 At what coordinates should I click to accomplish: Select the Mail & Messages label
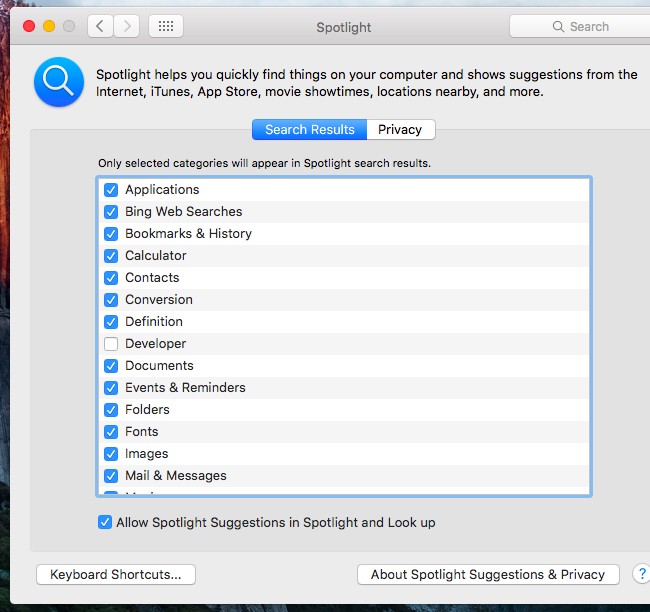point(176,475)
